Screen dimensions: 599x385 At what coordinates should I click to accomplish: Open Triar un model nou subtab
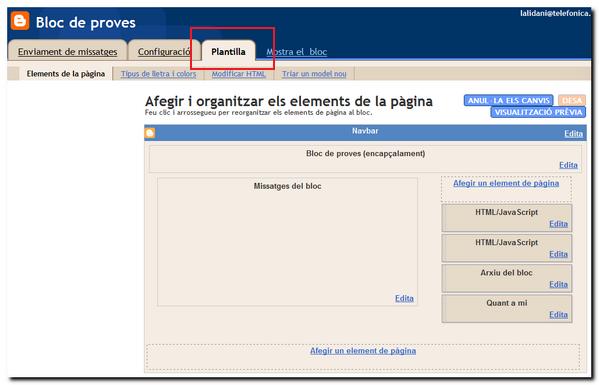pos(314,74)
